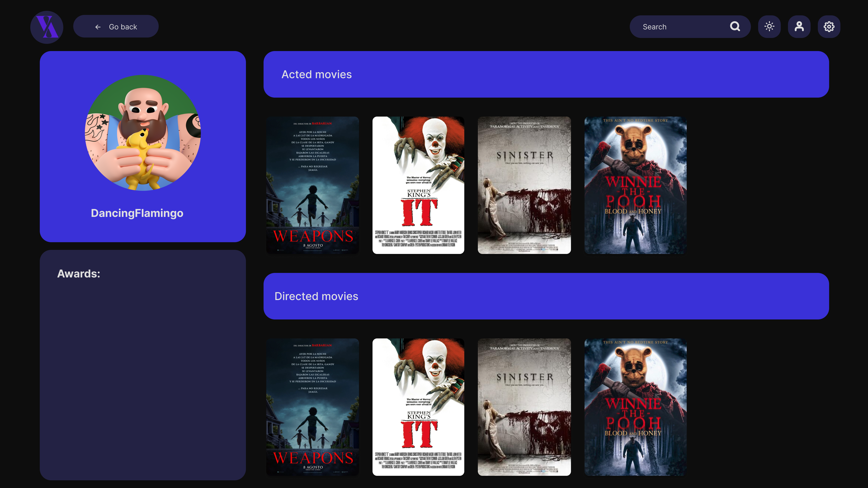Image resolution: width=868 pixels, height=488 pixels.
Task: Click the magnifying glass search icon
Action: coord(735,26)
